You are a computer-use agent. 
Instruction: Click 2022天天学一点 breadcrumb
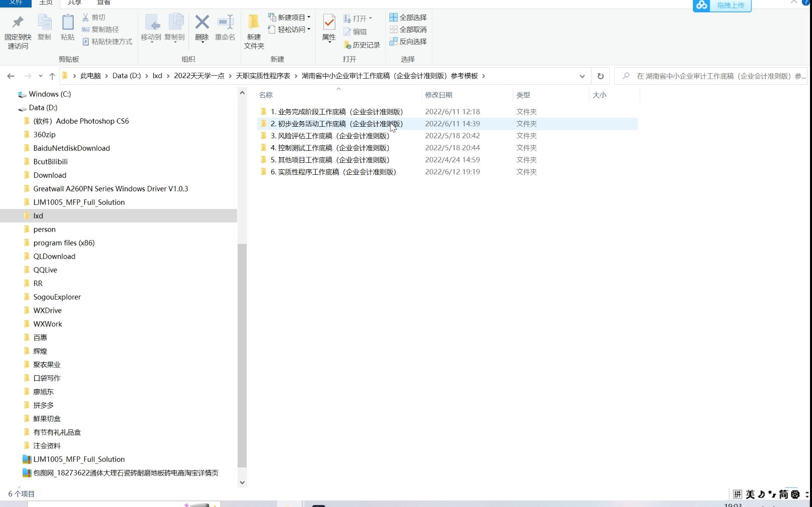(x=199, y=76)
